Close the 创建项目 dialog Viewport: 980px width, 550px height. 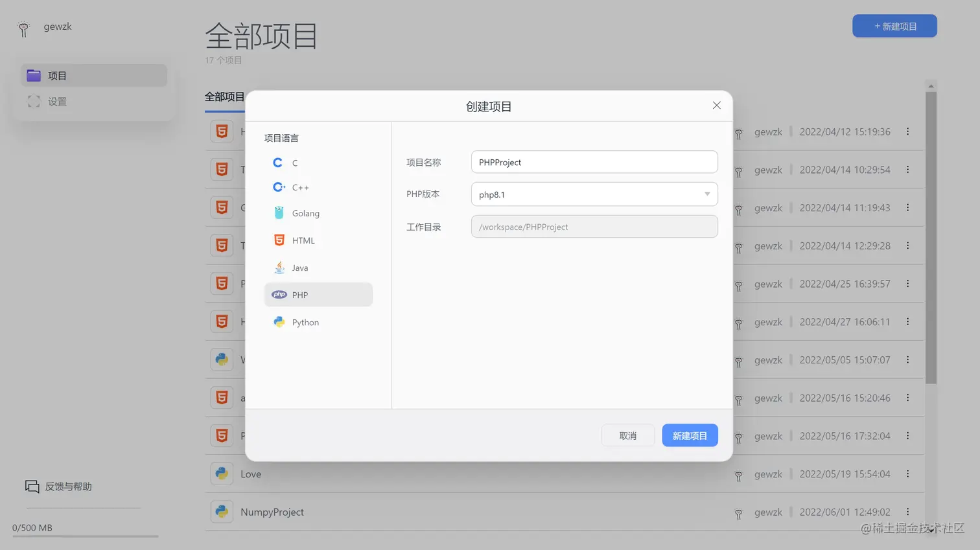point(716,106)
